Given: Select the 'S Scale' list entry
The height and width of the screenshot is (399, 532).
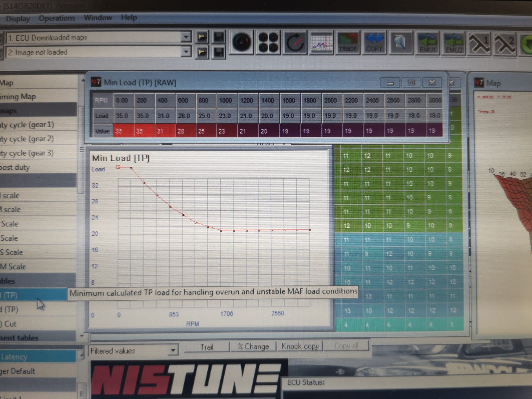Looking at the screenshot, I should pos(38,252).
